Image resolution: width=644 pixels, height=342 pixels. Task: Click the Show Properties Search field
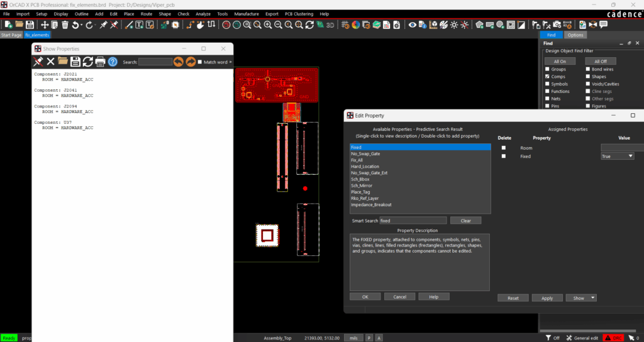155,62
